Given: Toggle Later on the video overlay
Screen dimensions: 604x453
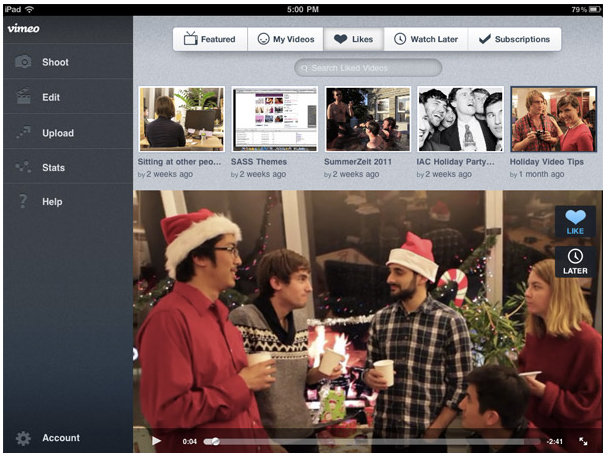Looking at the screenshot, I should 575,262.
